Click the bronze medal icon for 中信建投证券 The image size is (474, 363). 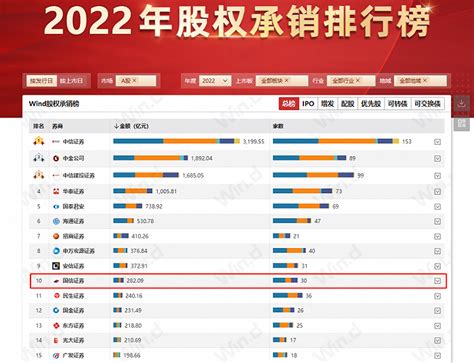click(39, 175)
